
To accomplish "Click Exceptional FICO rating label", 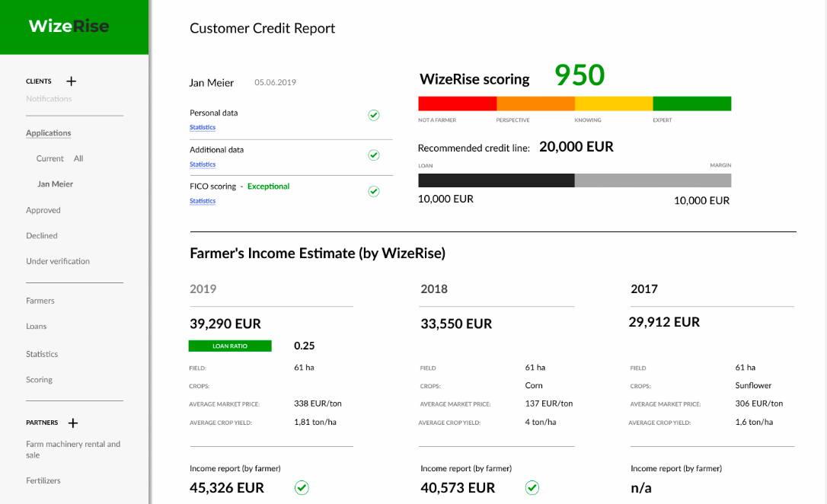I will [x=269, y=186].
